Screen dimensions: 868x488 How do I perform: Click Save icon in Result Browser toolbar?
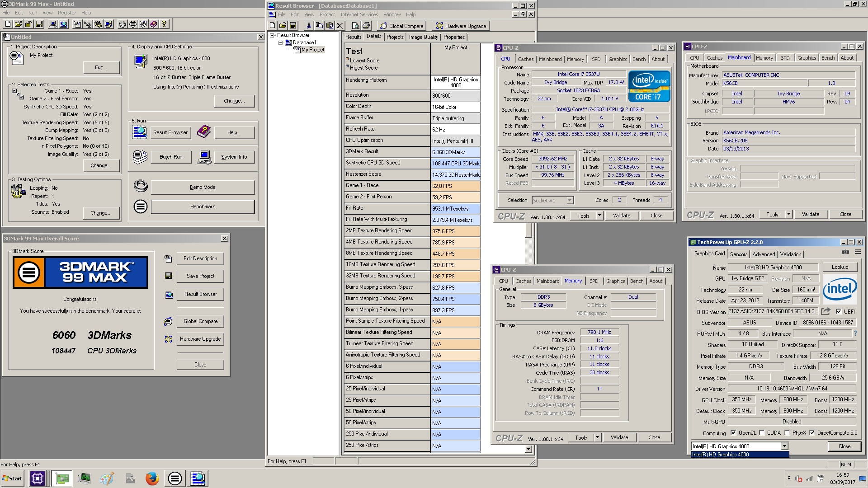[293, 26]
